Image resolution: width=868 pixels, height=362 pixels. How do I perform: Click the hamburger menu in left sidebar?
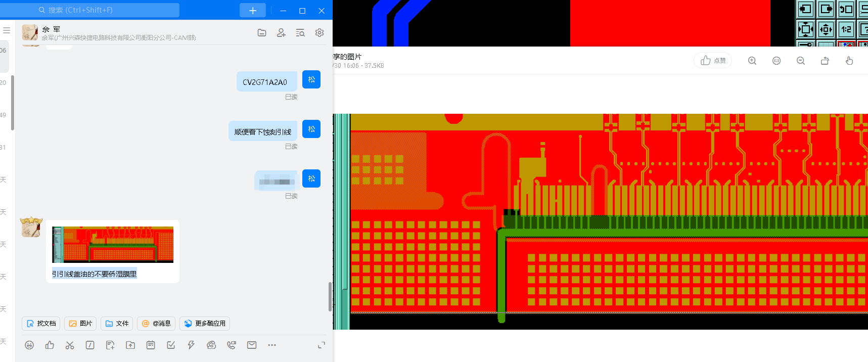(x=7, y=30)
